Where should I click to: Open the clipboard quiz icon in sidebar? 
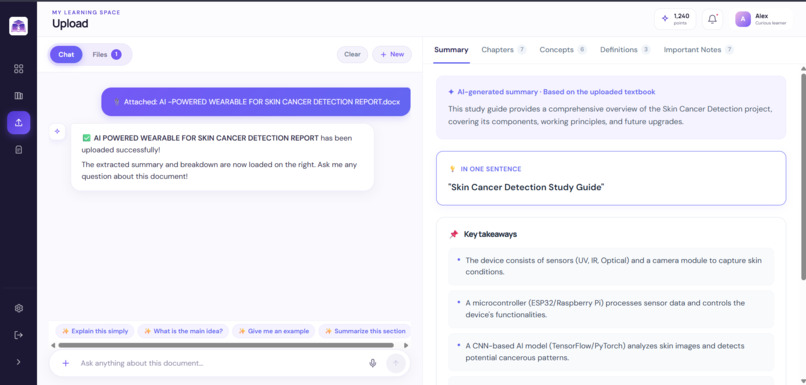(x=19, y=150)
